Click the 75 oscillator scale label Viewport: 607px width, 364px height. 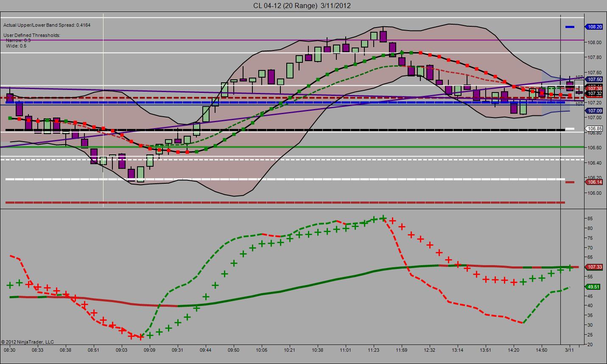click(x=590, y=238)
